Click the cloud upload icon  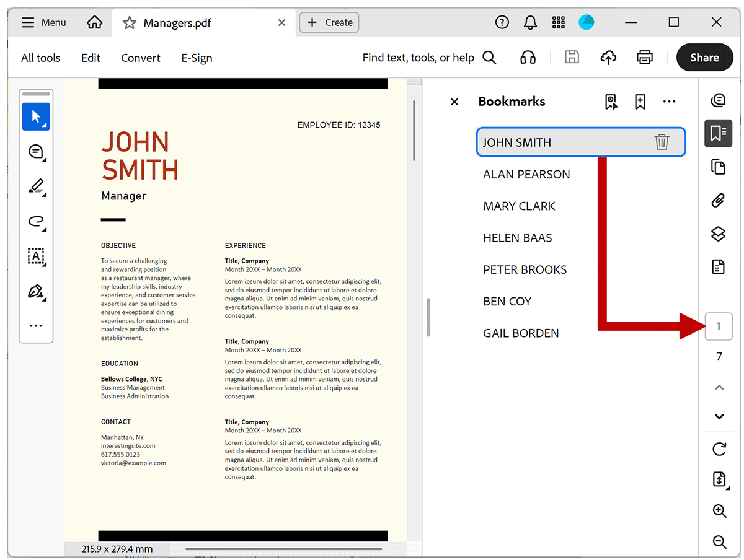click(x=608, y=58)
